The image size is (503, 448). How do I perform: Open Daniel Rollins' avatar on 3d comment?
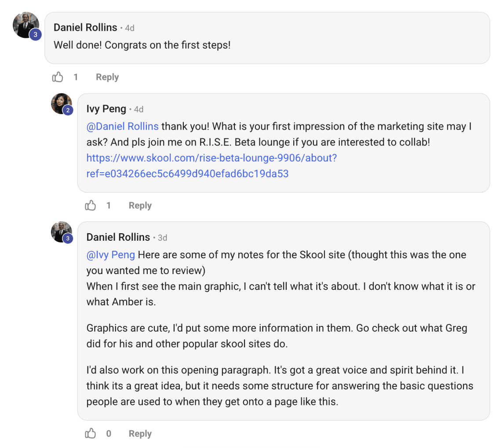(x=61, y=232)
